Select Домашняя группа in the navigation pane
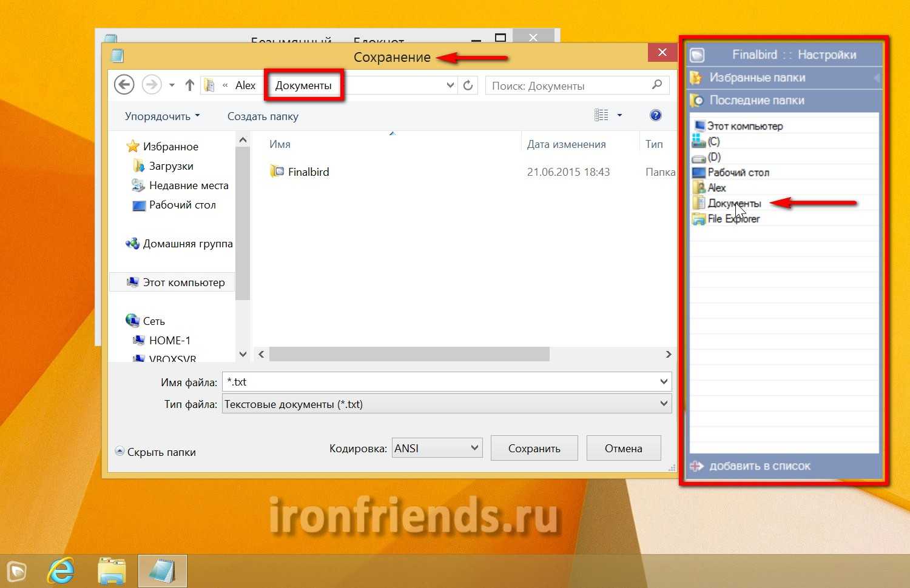Image resolution: width=910 pixels, height=588 pixels. [x=187, y=244]
